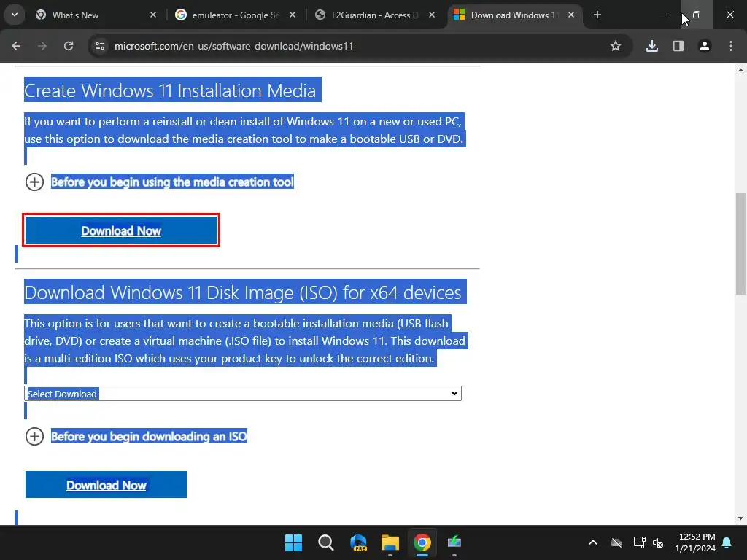The height and width of the screenshot is (560, 747).
Task: Click Google Chrome taskbar icon
Action: pos(422,542)
